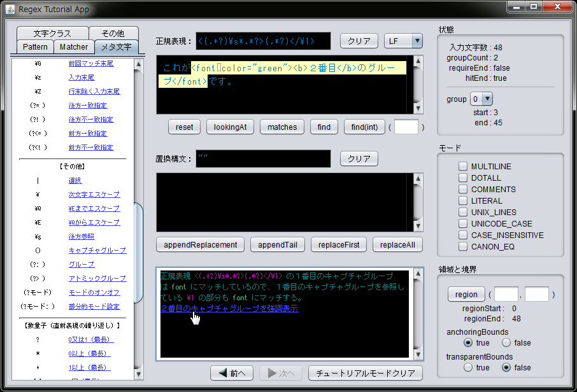Open the 入力末尾 link
The image size is (577, 392).
[x=82, y=77]
